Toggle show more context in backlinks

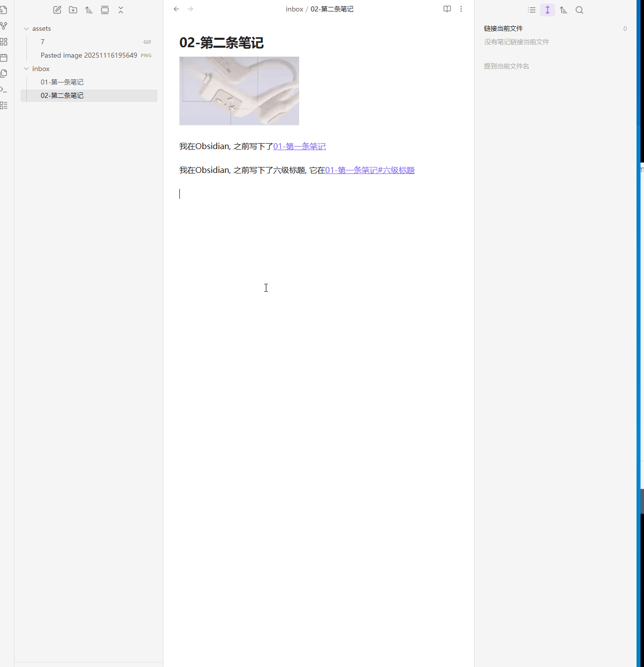pos(548,10)
